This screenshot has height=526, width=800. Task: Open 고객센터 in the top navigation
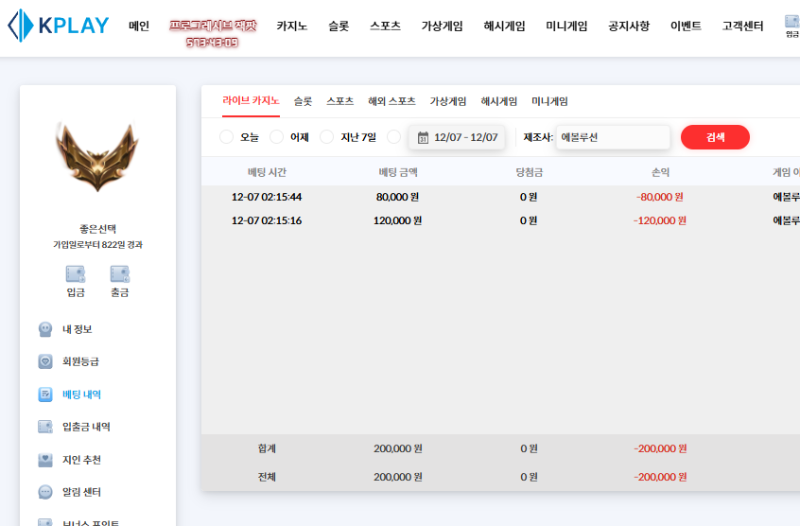(x=743, y=26)
